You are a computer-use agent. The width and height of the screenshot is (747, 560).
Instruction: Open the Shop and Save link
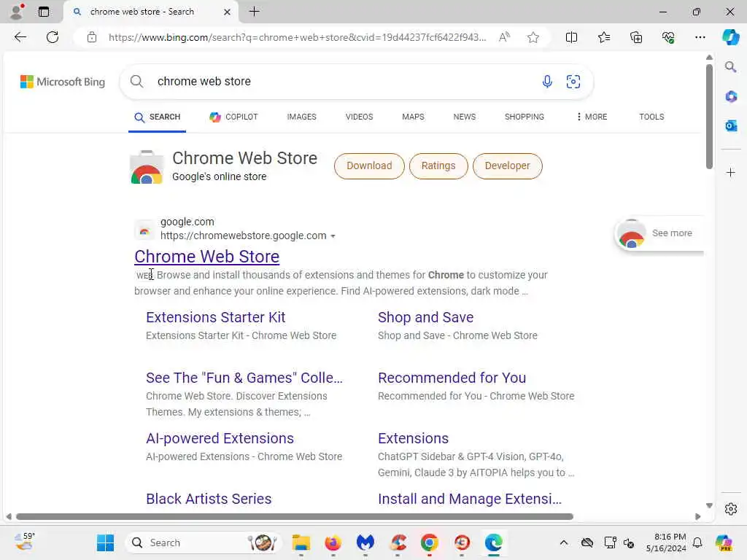click(425, 318)
